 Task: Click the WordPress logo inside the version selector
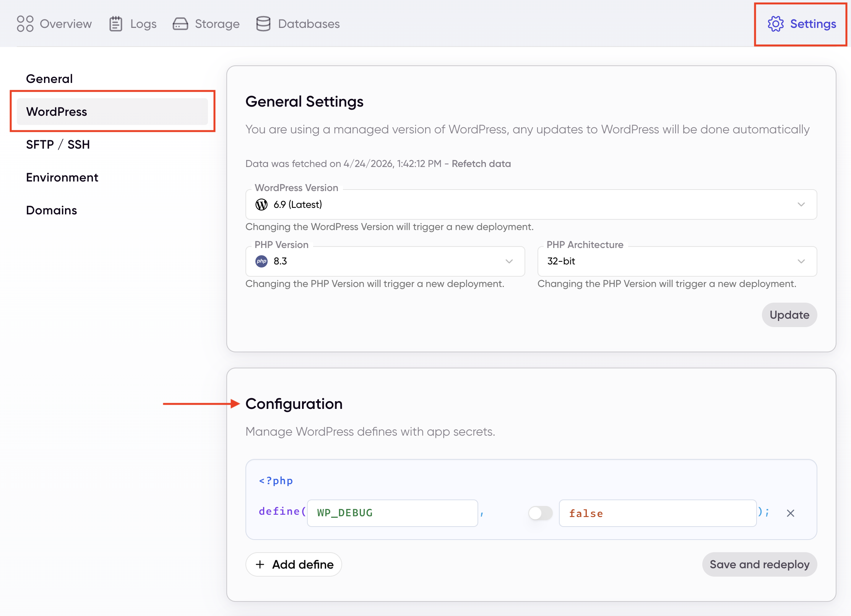[261, 204]
